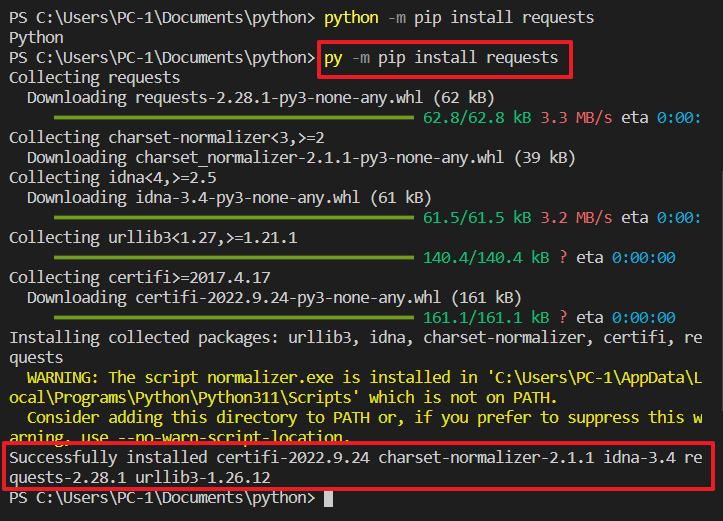Image resolution: width=723 pixels, height=521 pixels.
Task: Click 'Downloading requests-2.28.1-py3-none-any.whl (62 kB)' line
Action: click(x=261, y=98)
